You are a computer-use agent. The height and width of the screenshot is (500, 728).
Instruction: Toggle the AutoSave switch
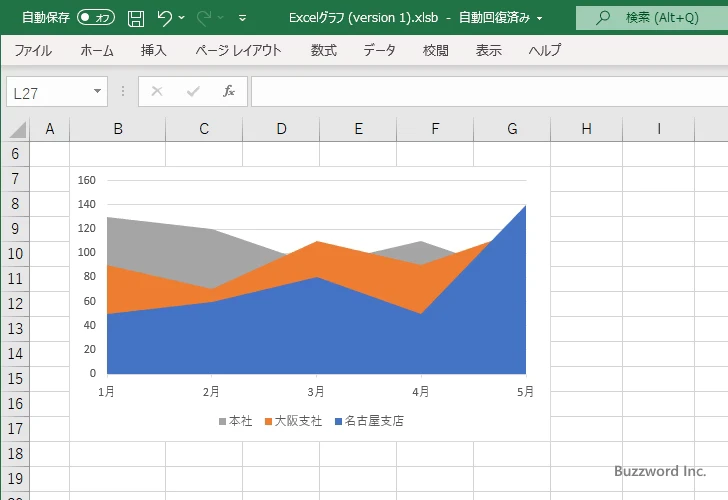point(96,18)
